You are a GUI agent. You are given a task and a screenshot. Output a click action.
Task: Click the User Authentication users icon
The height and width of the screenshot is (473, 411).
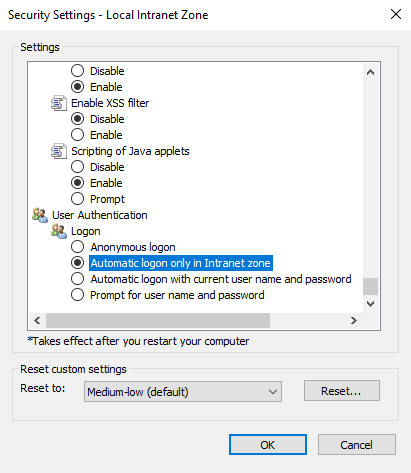(40, 215)
